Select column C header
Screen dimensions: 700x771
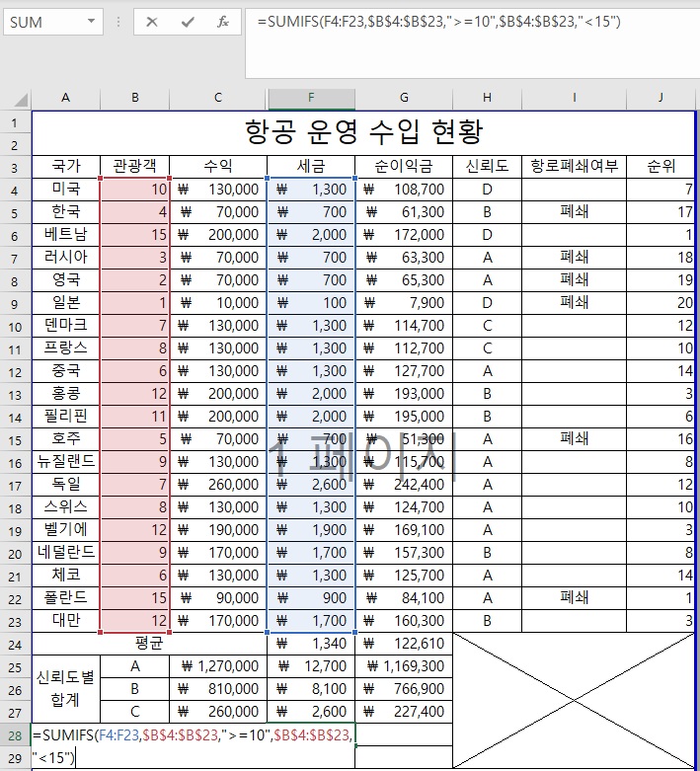[218, 98]
